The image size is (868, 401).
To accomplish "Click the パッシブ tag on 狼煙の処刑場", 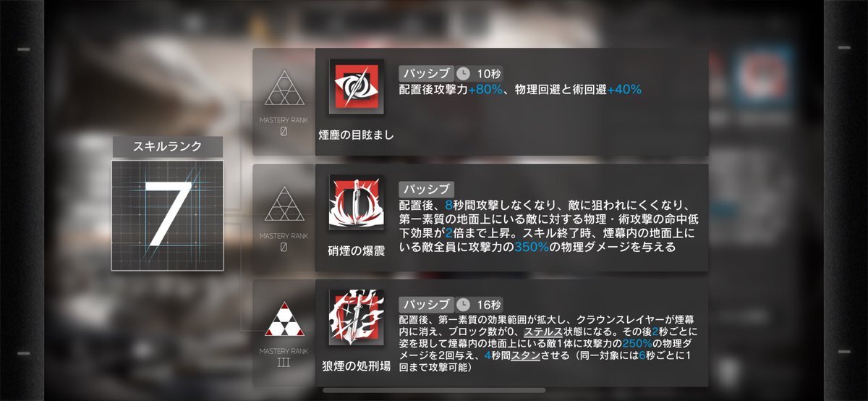I will [x=426, y=304].
